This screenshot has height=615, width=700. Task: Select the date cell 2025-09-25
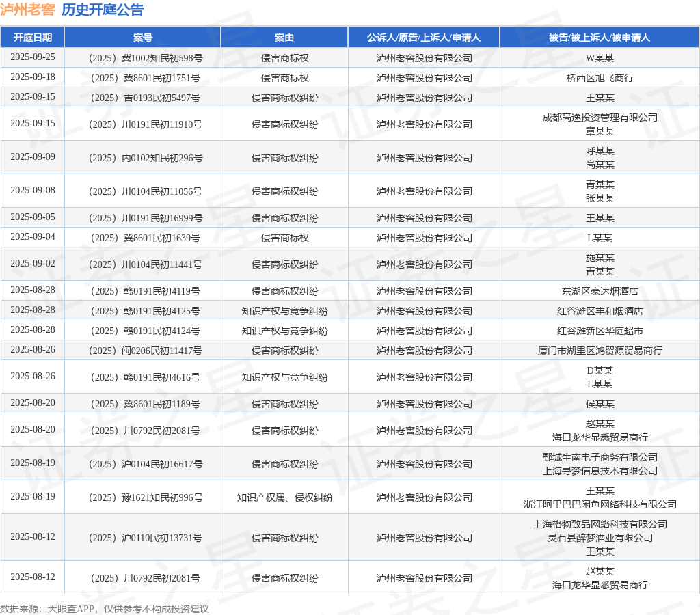click(33, 57)
